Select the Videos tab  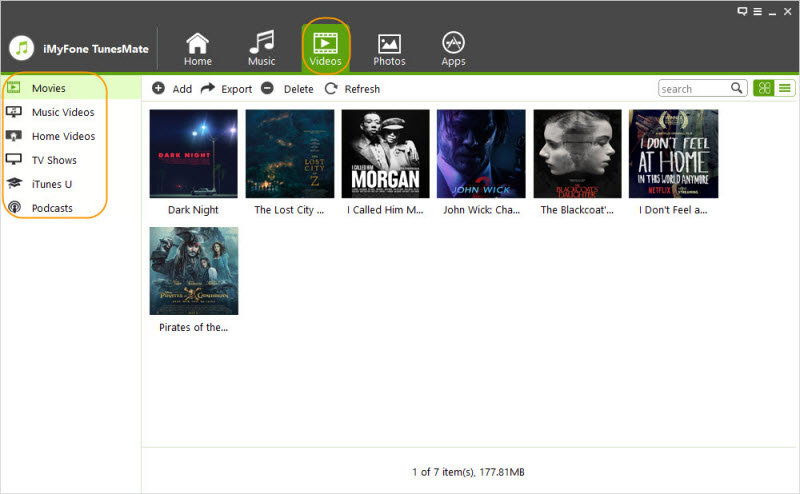[x=326, y=49]
